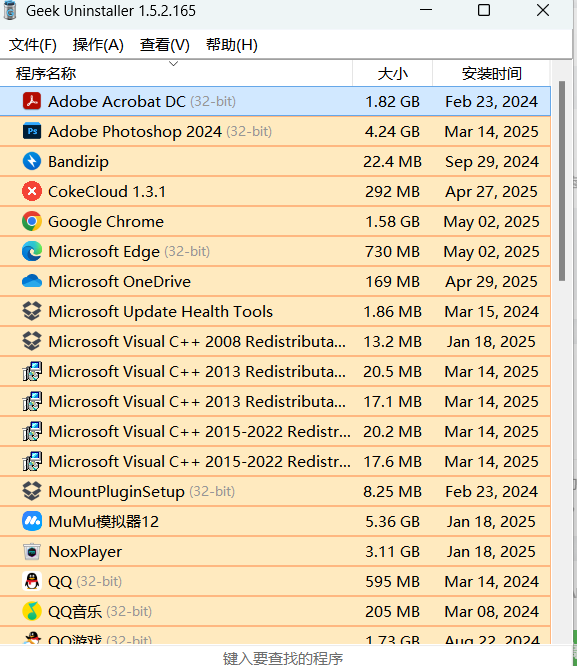Viewport: 577px width, 666px height.
Task: Click the Bandizip icon
Action: click(x=32, y=161)
